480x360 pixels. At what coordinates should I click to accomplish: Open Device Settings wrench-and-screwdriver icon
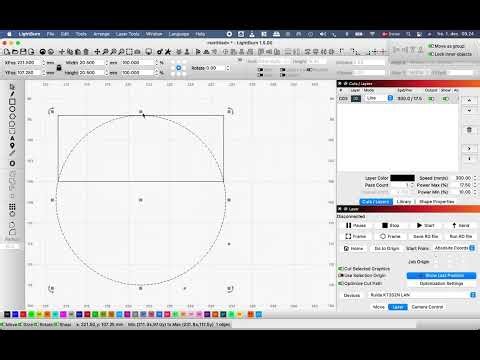pyautogui.click(x=168, y=52)
